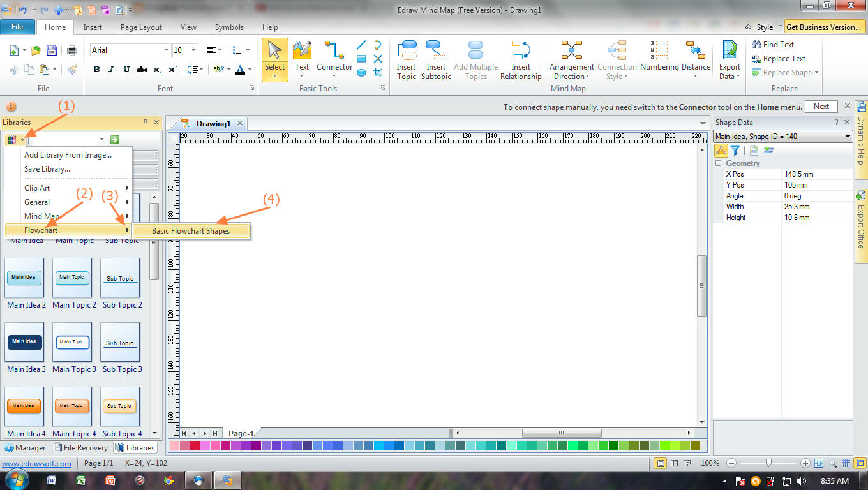The height and width of the screenshot is (490, 868).
Task: Click the zoom-to-selection magnifier in status bar
Action: click(x=832, y=463)
